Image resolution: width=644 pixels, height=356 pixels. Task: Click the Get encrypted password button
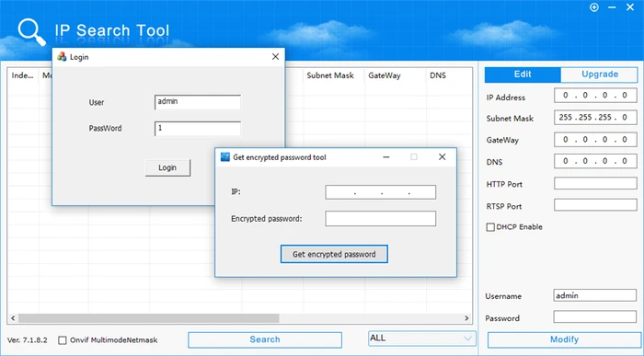click(x=334, y=254)
